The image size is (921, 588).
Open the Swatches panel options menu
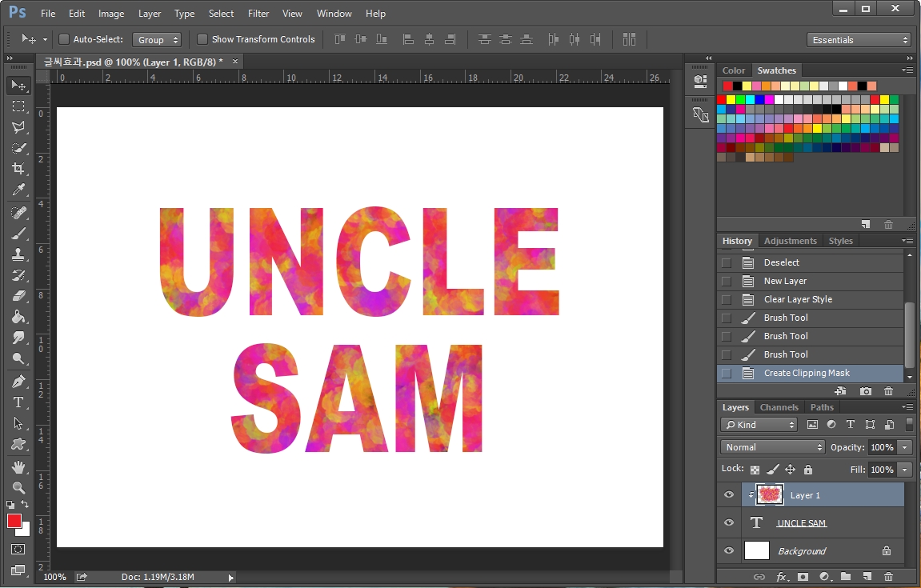coord(907,70)
